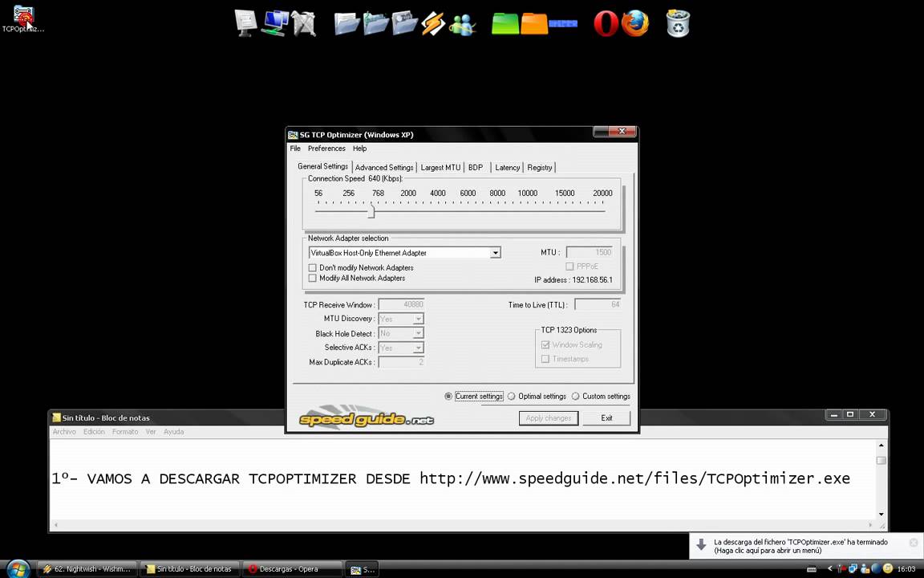Click the blue bar dock icon
The height and width of the screenshot is (578, 924).
563,24
